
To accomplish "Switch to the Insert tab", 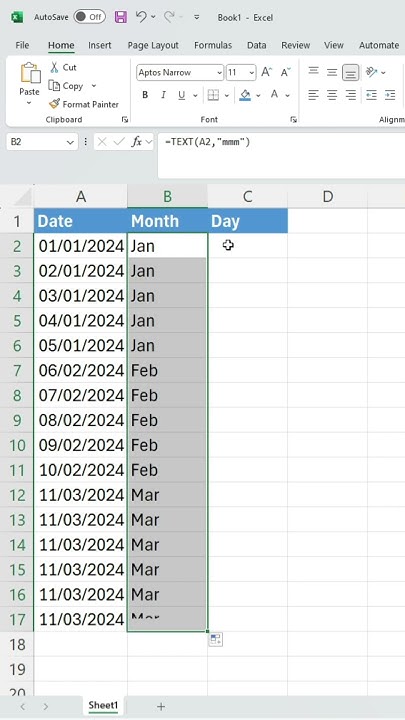I will coord(100,45).
